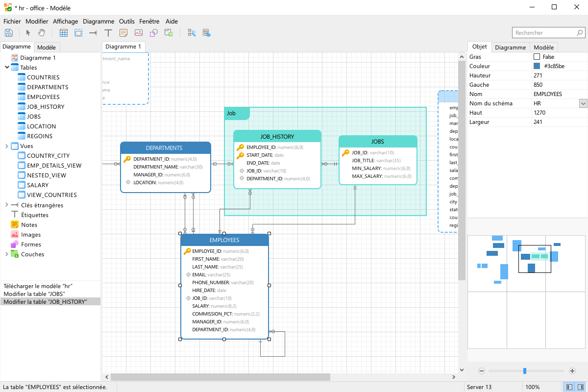Click the left panel layout toggle in status bar
The image size is (588, 392).
569,387
